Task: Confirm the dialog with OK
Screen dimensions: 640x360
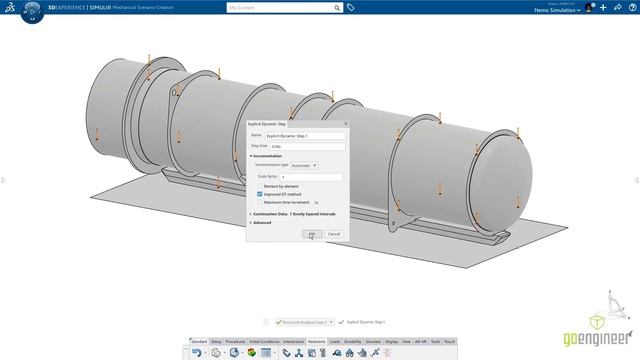Action: point(312,234)
